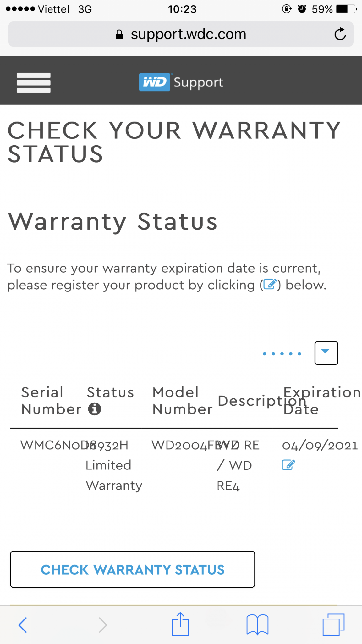
Task: Show all open Safari tabs
Action: click(333, 625)
